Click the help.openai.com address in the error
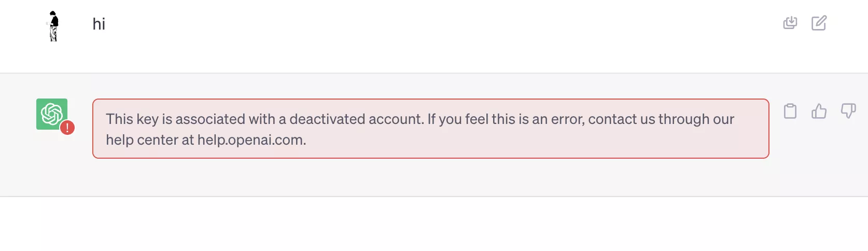 (x=251, y=140)
